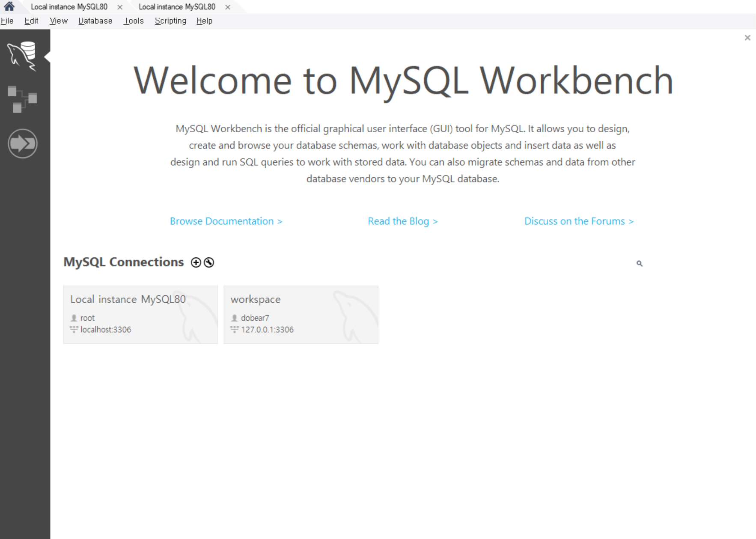Open the workspace connection tile
The image size is (756, 539).
301,315
